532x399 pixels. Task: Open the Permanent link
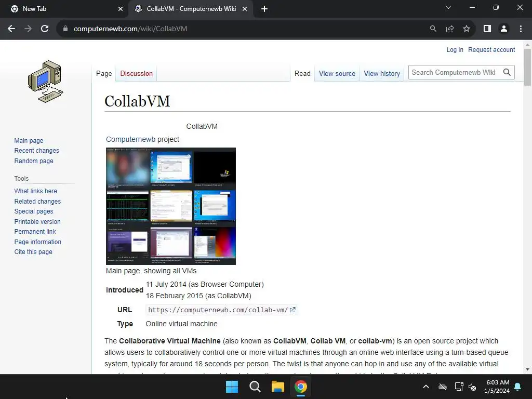click(35, 232)
